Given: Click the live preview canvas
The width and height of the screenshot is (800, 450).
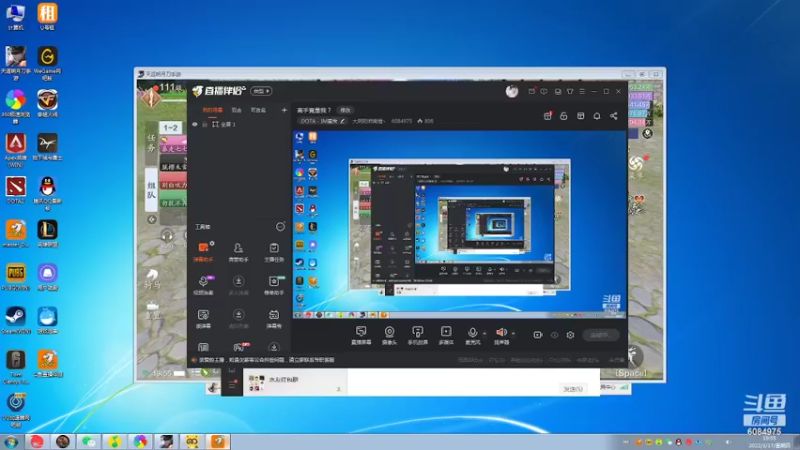Looking at the screenshot, I should tap(460, 224).
